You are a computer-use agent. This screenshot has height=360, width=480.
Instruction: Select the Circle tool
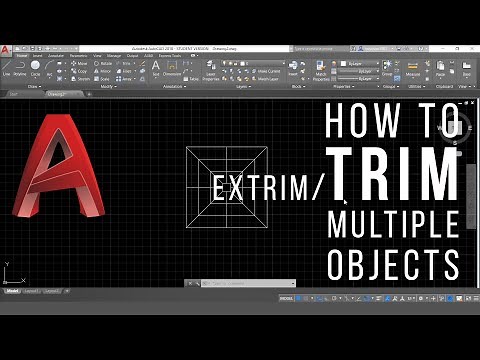pyautogui.click(x=35, y=68)
